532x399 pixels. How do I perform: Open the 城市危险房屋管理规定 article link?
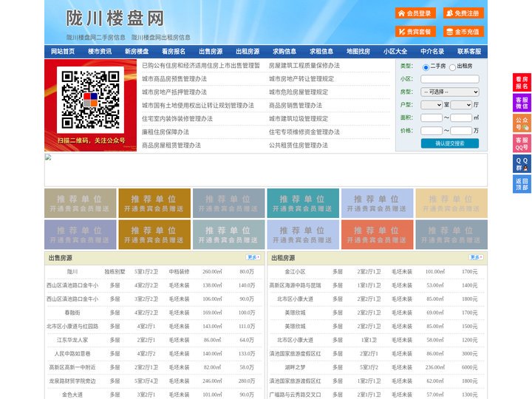pos(299,92)
